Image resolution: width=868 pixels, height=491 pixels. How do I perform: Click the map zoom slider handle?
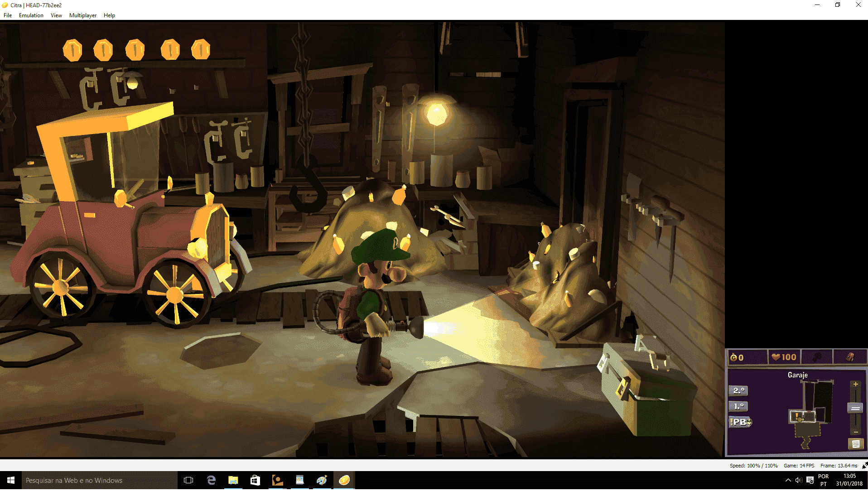pyautogui.click(x=855, y=408)
